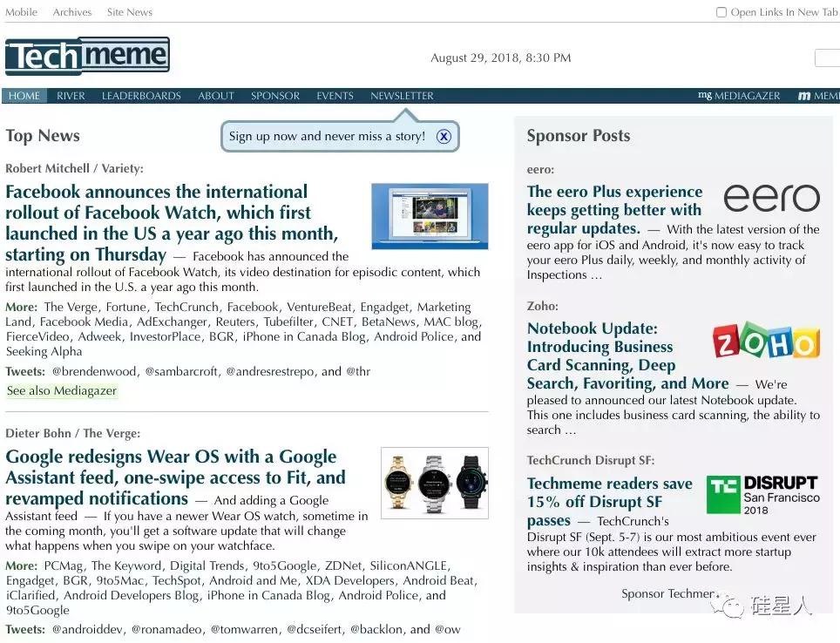Open the TechCrunch link under Facebook story
This screenshot has height=643, width=840.
click(186, 307)
